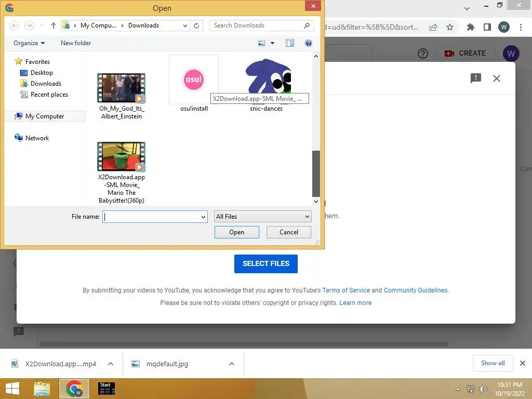
Task: Change view with the view icon
Action: click(261, 43)
